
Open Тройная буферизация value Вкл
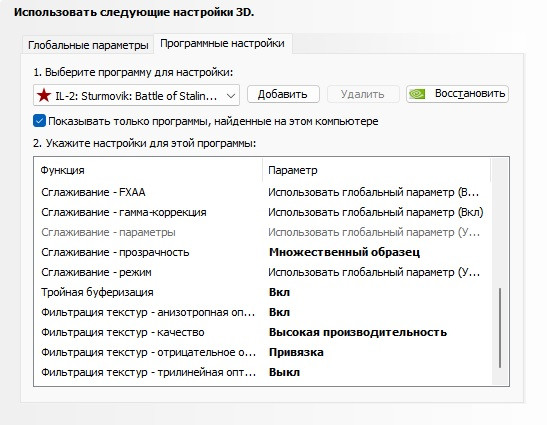tap(279, 292)
